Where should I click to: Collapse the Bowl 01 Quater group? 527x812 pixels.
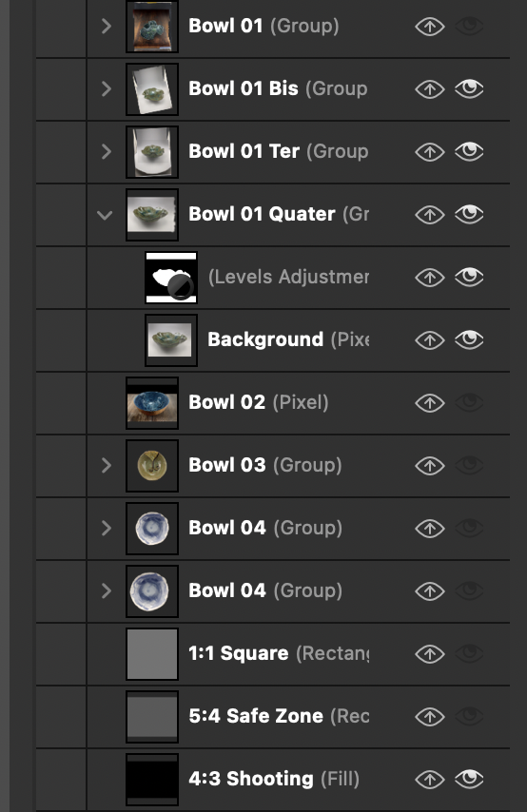tap(106, 214)
